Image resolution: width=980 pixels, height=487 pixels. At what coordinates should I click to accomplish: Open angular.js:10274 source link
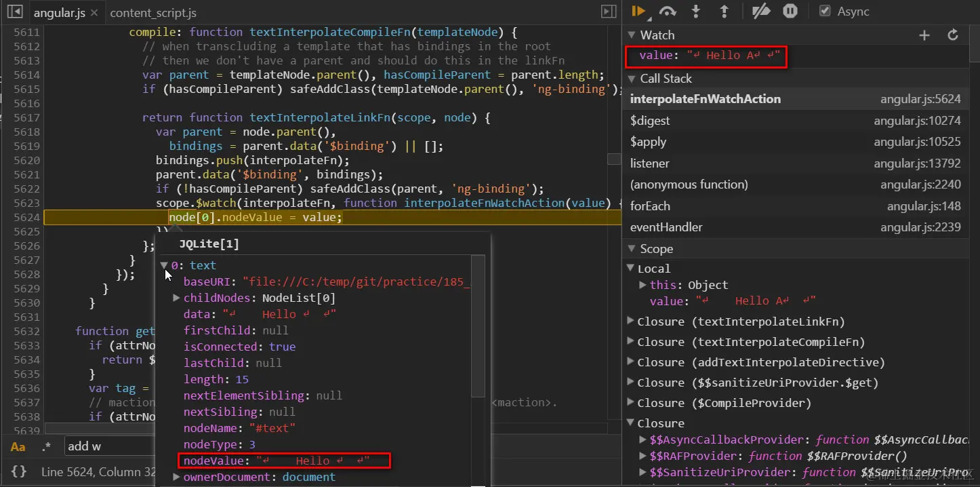click(x=917, y=121)
